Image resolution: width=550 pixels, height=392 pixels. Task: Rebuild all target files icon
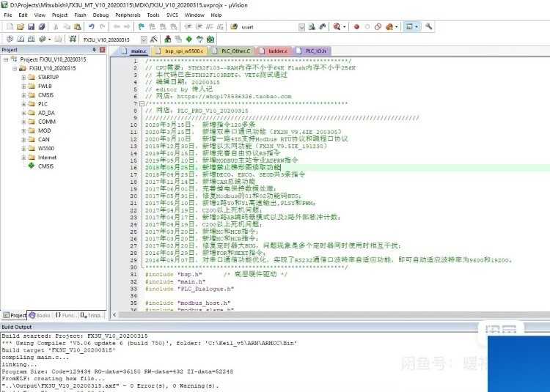pyautogui.click(x=32, y=40)
